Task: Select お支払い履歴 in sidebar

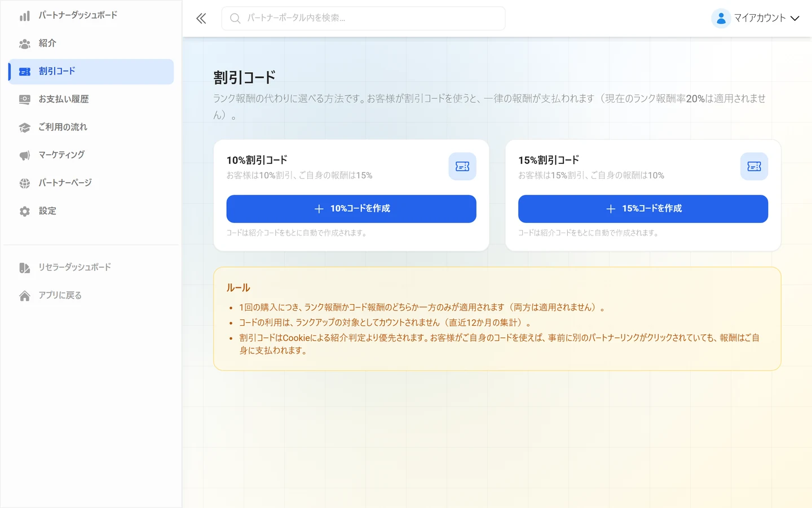Action: pyautogui.click(x=91, y=99)
